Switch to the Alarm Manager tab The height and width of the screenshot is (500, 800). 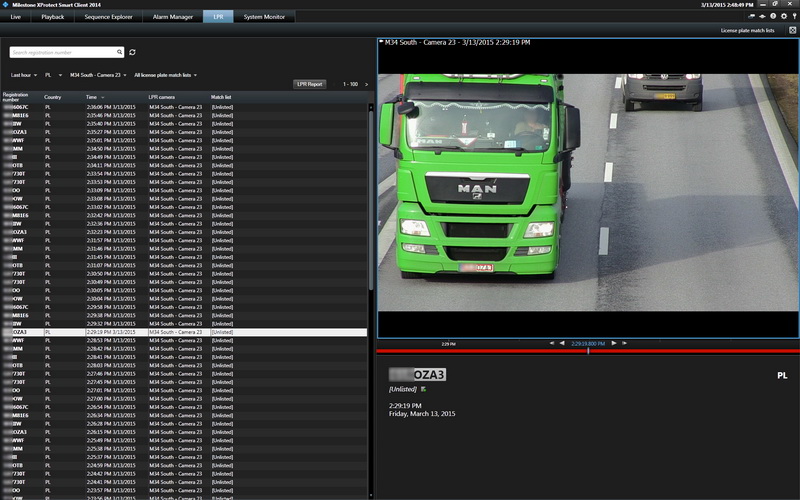(x=171, y=17)
